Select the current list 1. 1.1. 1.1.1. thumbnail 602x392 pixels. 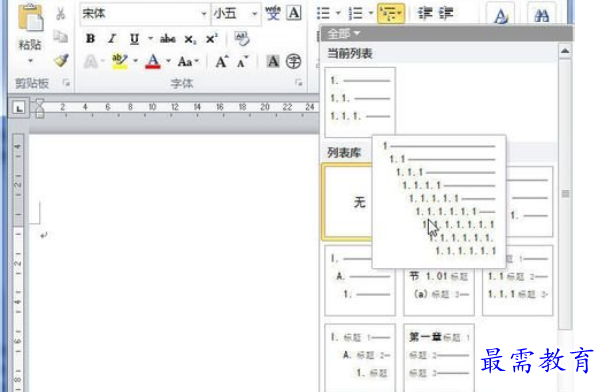point(360,102)
